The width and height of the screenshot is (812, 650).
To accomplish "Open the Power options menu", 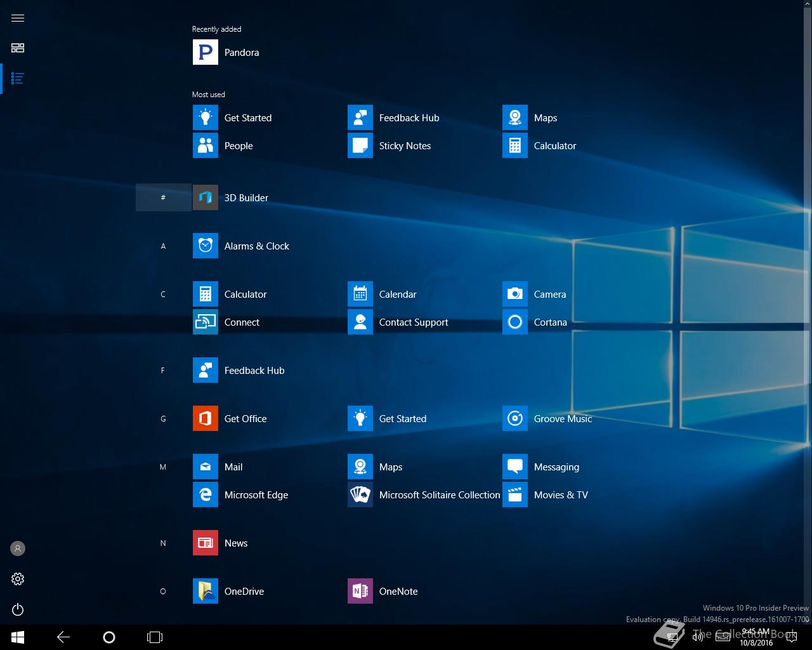I will coord(18,609).
